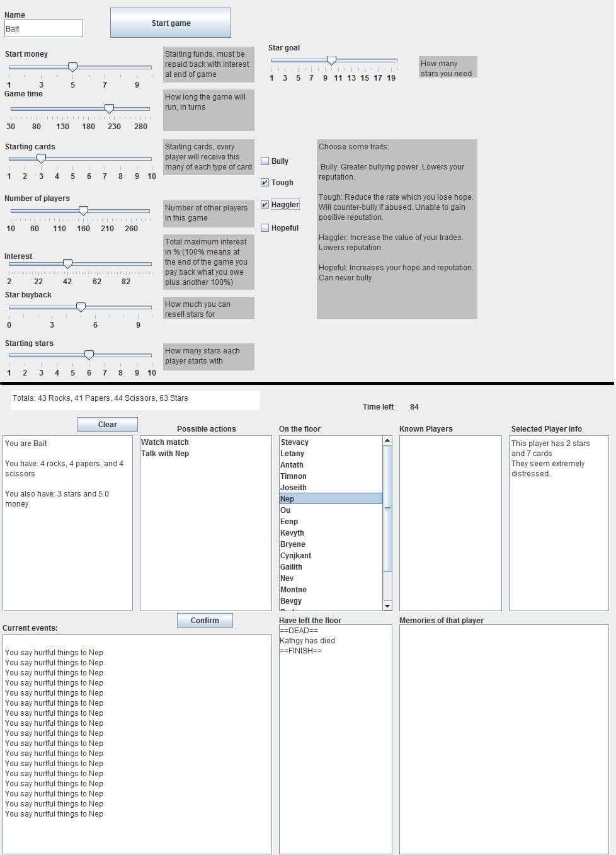
Task: Uncheck the Haggler trait checkbox
Action: pos(265,205)
